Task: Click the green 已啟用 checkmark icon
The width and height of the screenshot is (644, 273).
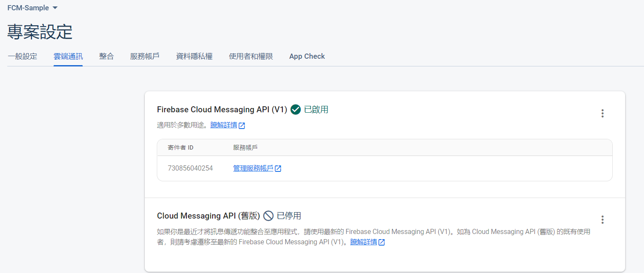Action: click(296, 110)
